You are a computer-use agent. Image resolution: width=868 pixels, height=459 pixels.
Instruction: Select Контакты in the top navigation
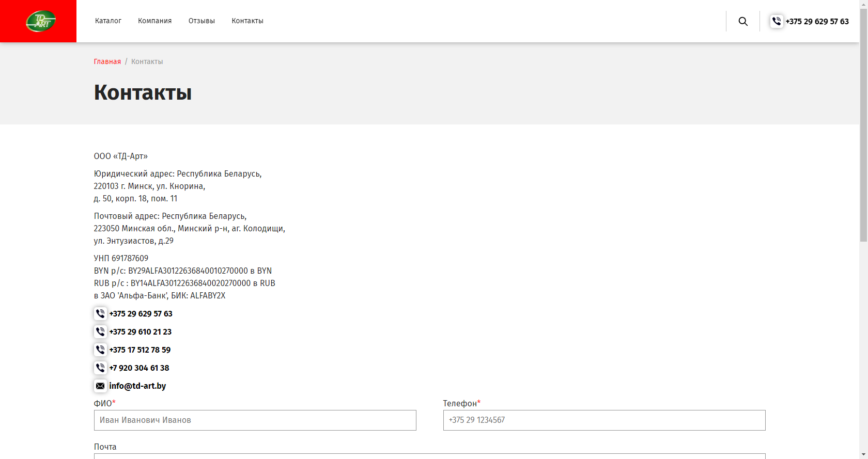pyautogui.click(x=247, y=21)
